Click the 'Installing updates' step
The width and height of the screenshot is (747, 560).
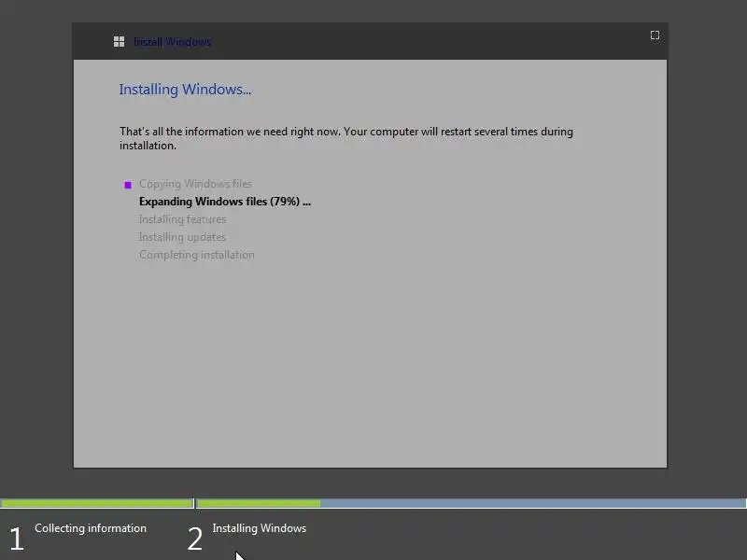tap(182, 237)
